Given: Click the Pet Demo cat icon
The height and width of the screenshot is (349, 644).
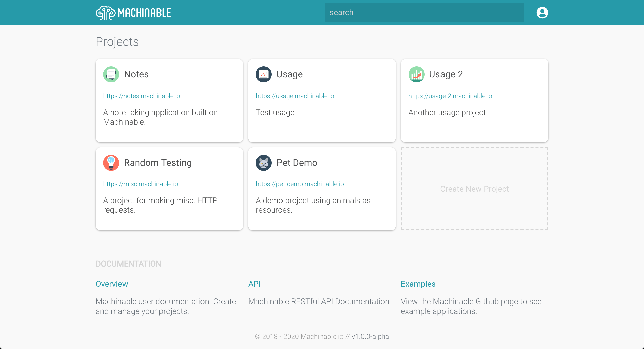Looking at the screenshot, I should (264, 163).
